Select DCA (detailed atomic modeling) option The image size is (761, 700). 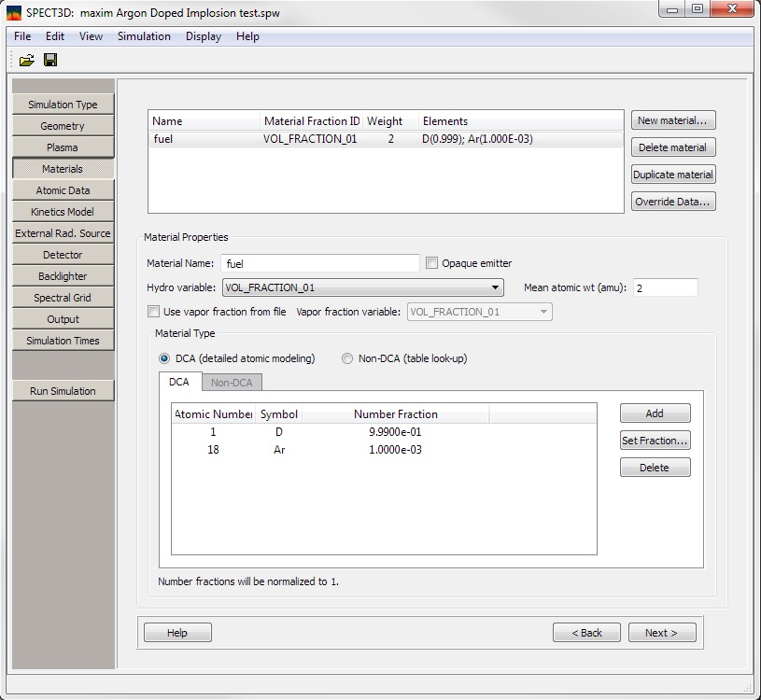(165, 358)
